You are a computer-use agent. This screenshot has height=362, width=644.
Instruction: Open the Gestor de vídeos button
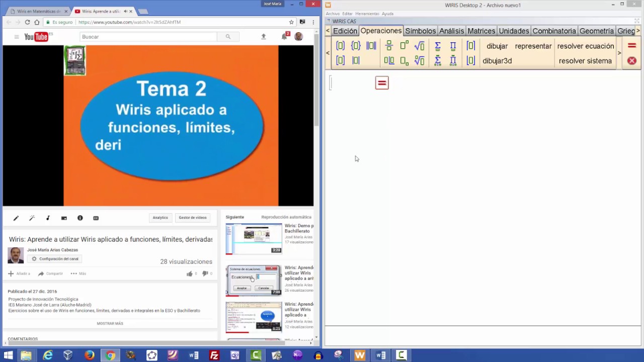pyautogui.click(x=193, y=218)
